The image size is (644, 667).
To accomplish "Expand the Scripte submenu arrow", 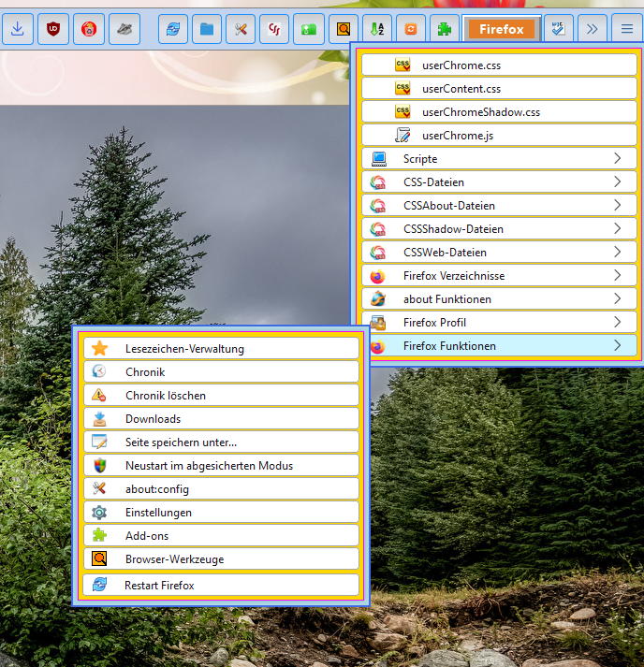I will click(x=618, y=158).
